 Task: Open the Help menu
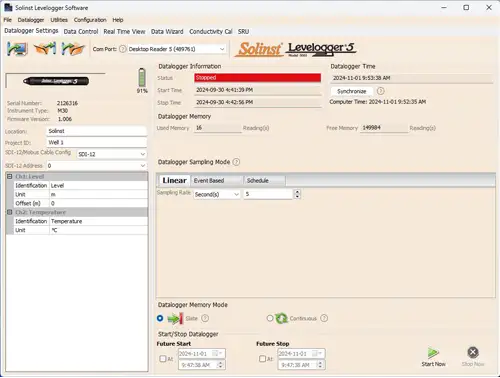pos(118,20)
